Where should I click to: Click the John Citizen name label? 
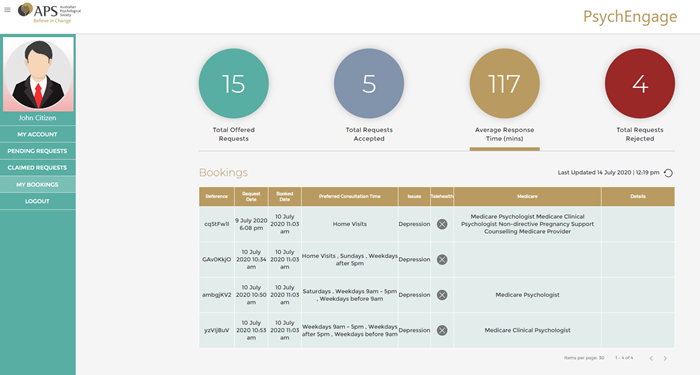pos(38,118)
